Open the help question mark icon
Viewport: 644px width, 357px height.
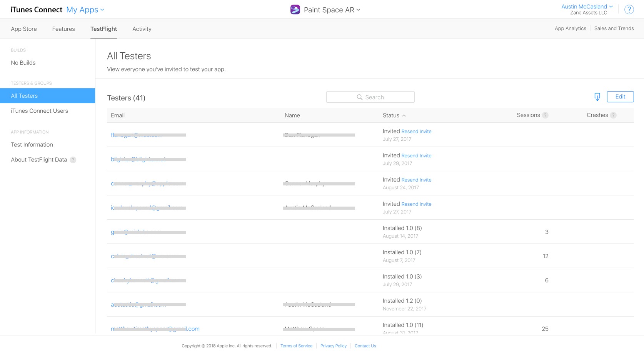(629, 10)
